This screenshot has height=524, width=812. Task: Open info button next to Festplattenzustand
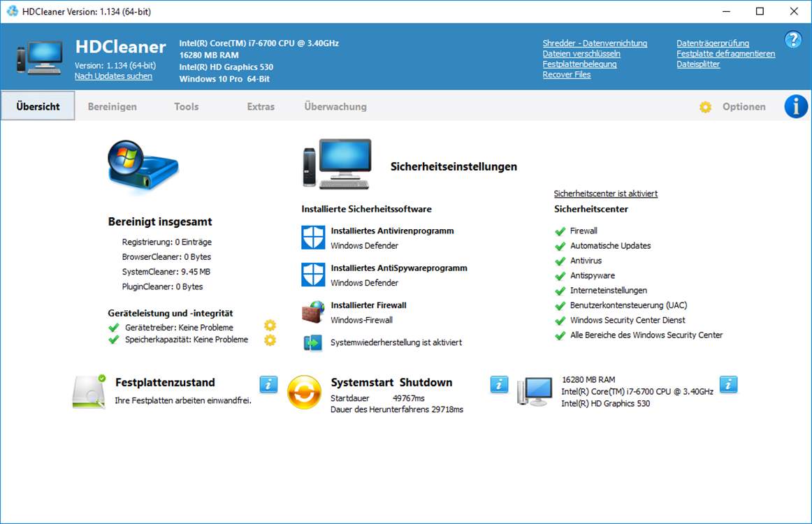(268, 384)
